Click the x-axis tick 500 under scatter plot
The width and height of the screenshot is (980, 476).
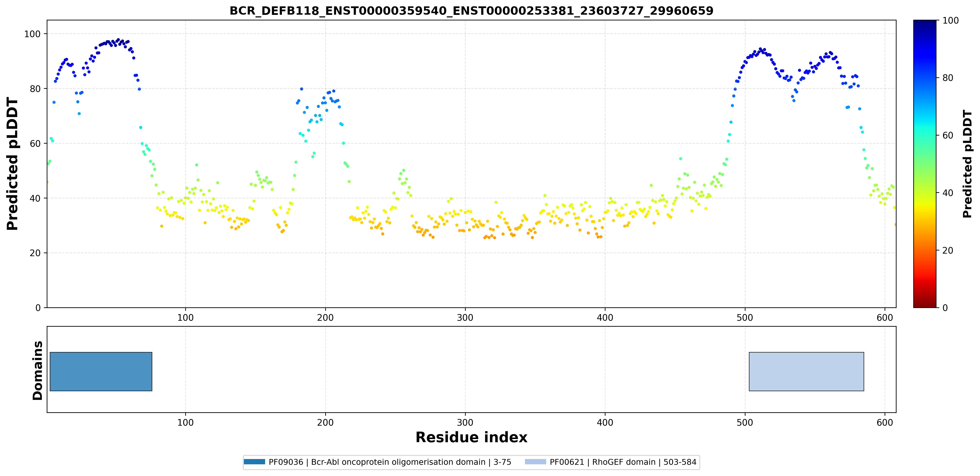click(745, 317)
